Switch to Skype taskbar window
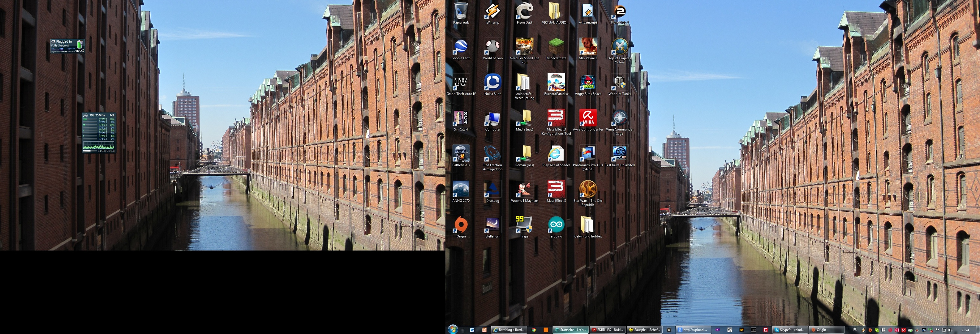The width and height of the screenshot is (980, 334). (x=789, y=330)
